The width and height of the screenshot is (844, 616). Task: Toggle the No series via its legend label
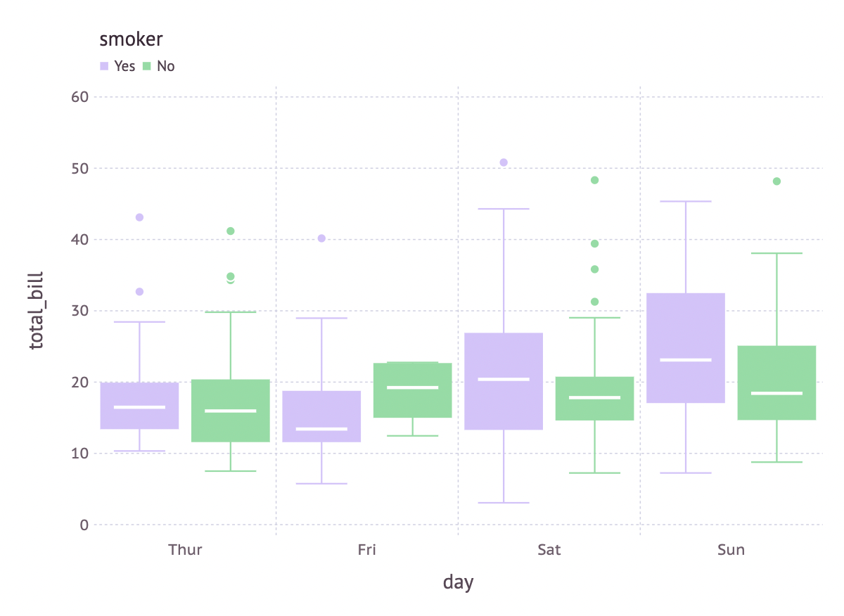pos(166,67)
